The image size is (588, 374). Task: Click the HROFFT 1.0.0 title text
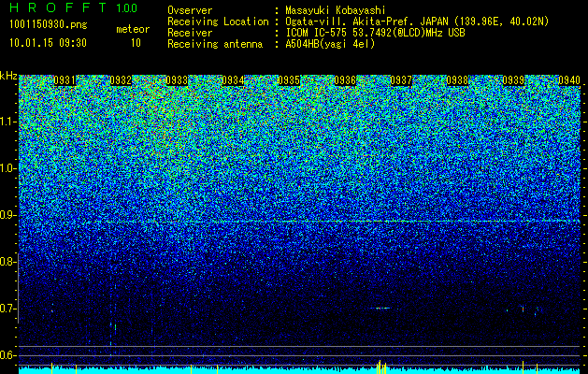73,7
